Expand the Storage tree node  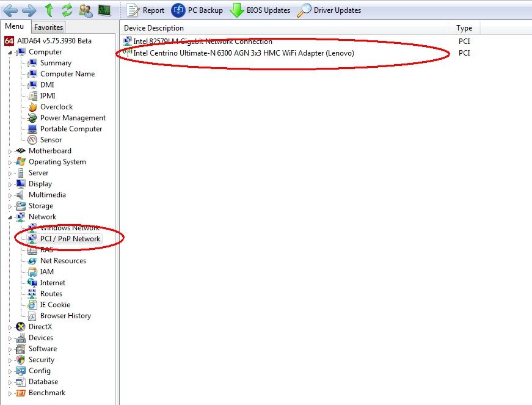(10, 206)
